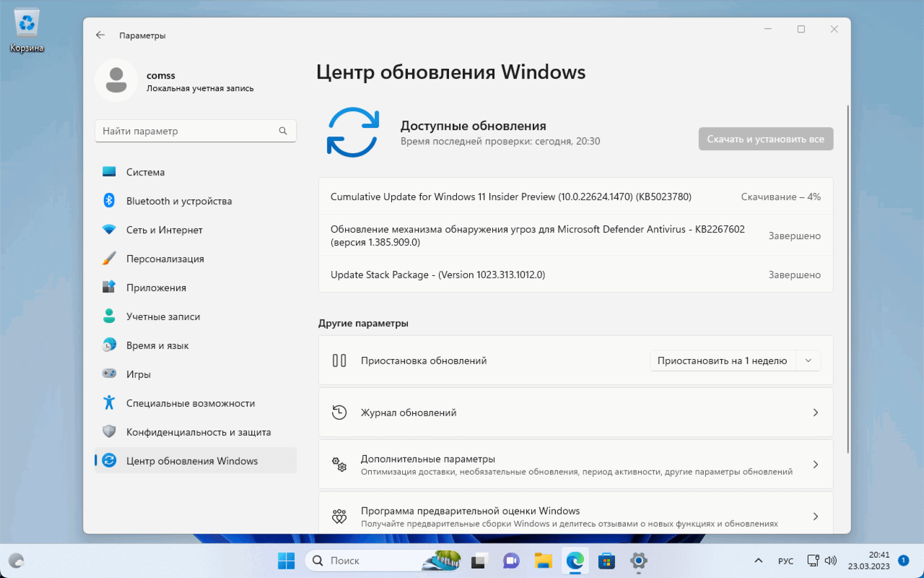
Task: Click the sync icon beside Центр обновления Windows
Action: pos(109,461)
